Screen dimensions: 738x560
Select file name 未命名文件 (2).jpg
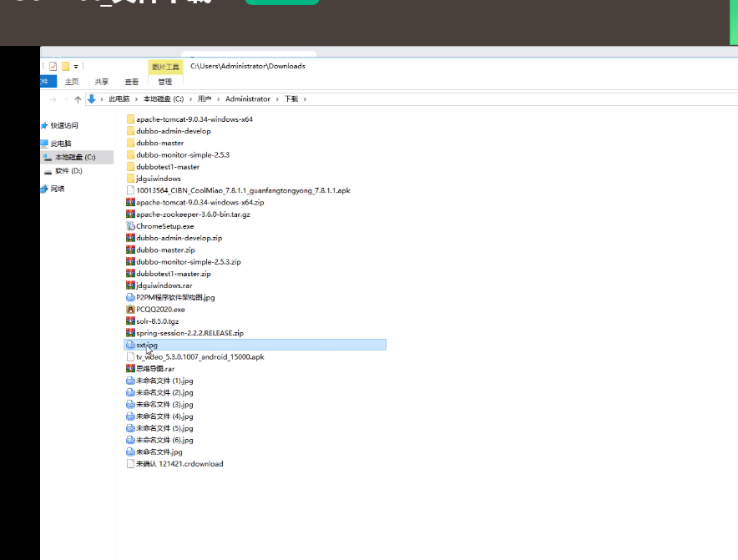[164, 392]
